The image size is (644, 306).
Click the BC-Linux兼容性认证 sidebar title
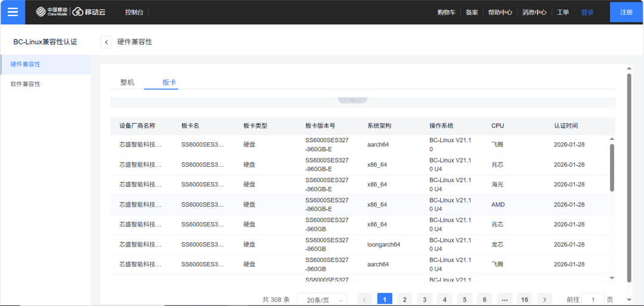point(45,42)
